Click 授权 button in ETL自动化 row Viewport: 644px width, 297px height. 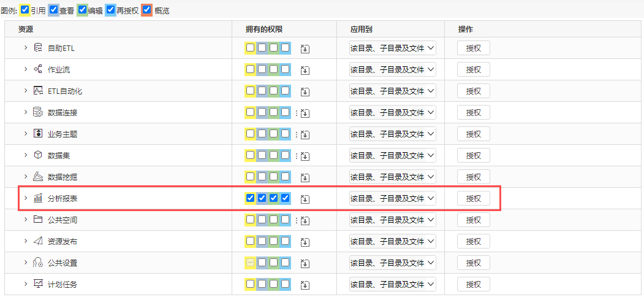[474, 91]
